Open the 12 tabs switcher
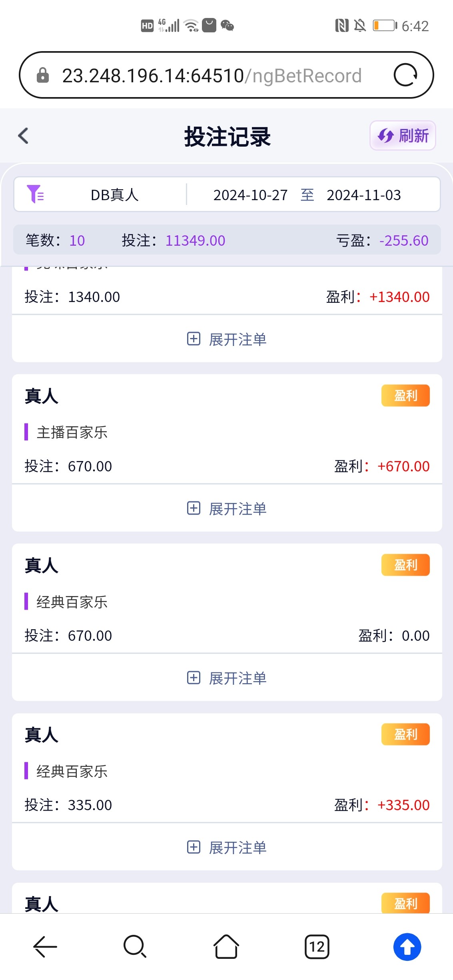 pyautogui.click(x=317, y=946)
